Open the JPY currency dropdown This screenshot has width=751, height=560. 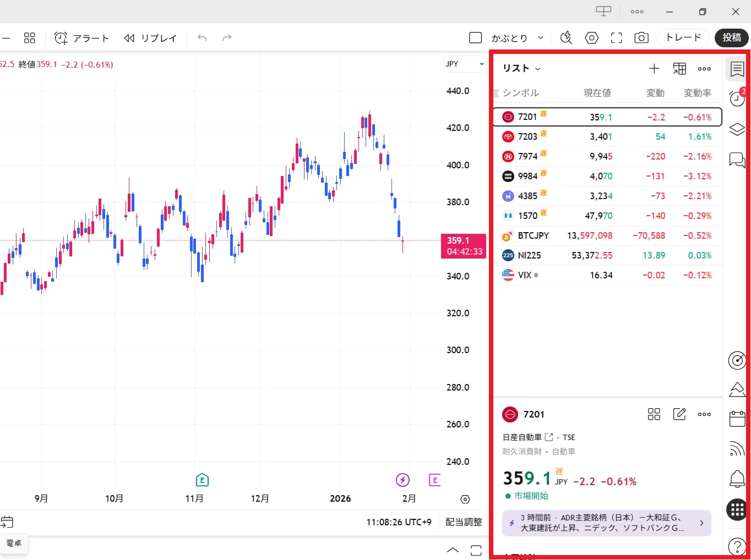[x=464, y=64]
